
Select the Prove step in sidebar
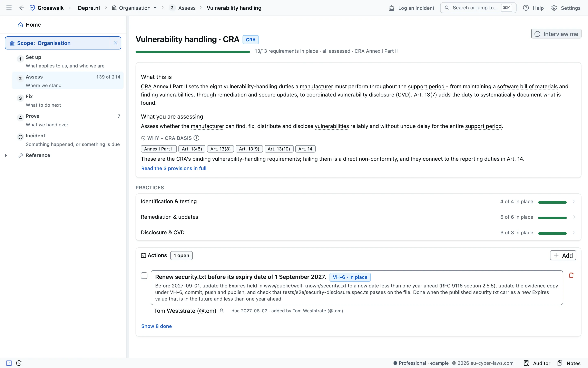(68, 120)
